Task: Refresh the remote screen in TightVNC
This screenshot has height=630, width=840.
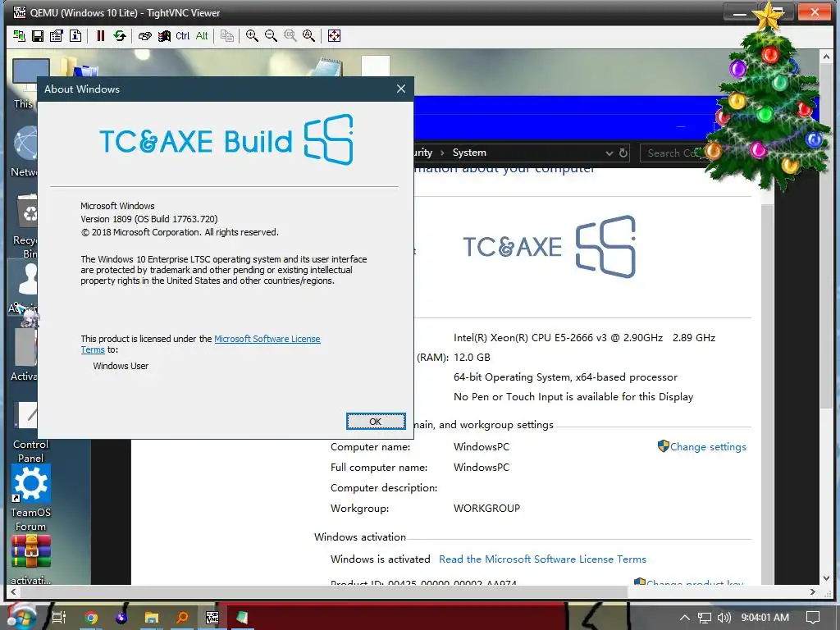Action: coord(120,36)
